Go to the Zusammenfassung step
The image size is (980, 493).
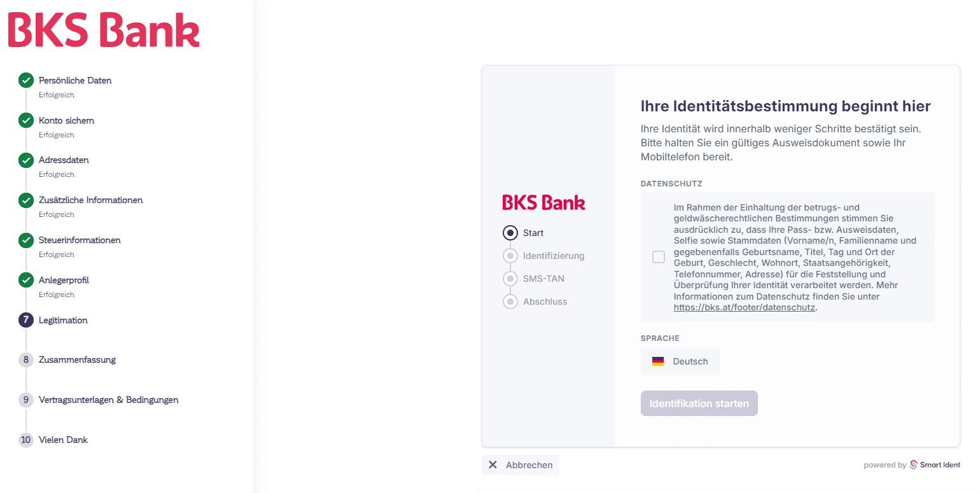(x=77, y=360)
